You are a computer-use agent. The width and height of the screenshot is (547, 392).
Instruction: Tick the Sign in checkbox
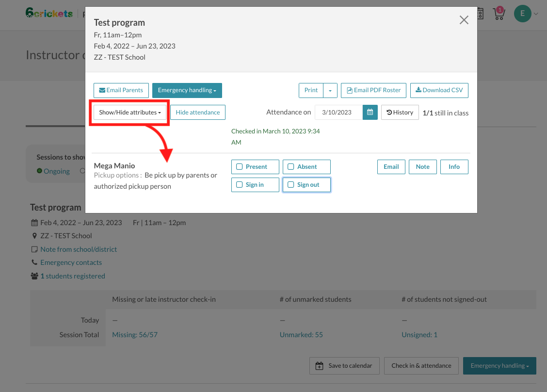click(240, 185)
